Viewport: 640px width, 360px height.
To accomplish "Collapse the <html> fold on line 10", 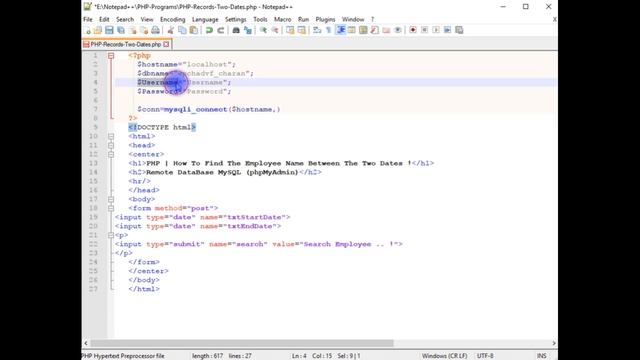I will click(111, 136).
